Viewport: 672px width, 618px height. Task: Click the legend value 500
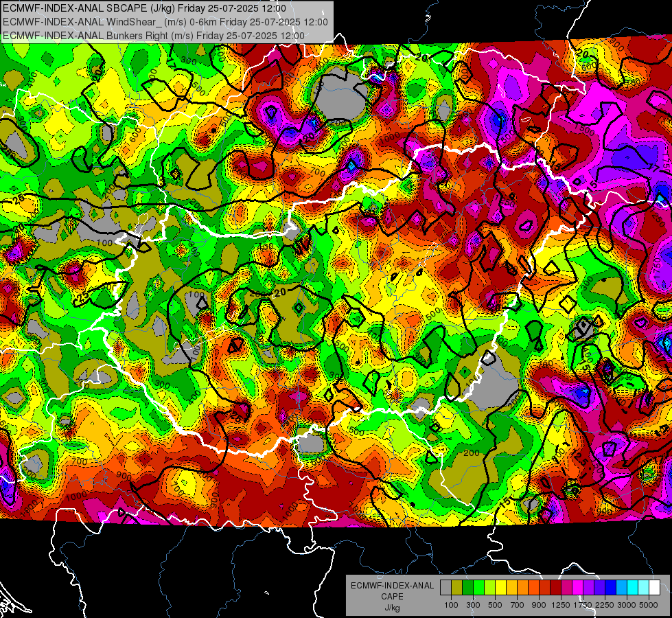[495, 605]
